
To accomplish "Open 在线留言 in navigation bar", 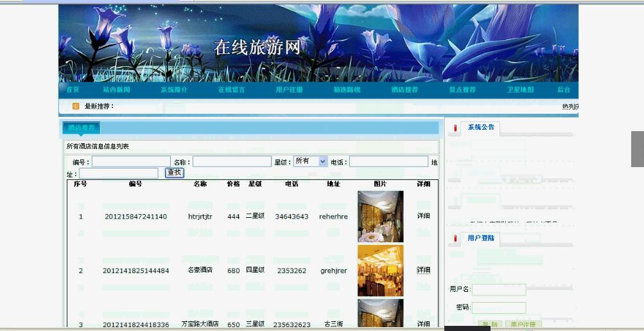I will coord(232,89).
